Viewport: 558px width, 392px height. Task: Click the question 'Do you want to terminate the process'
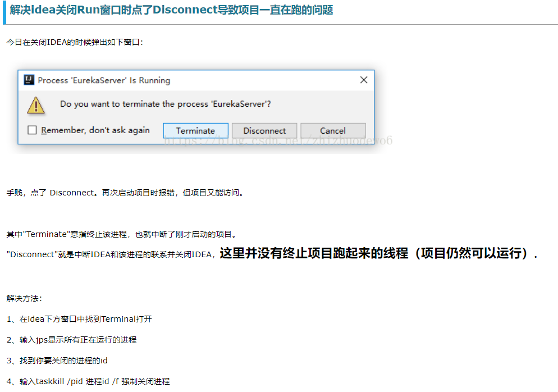point(166,104)
